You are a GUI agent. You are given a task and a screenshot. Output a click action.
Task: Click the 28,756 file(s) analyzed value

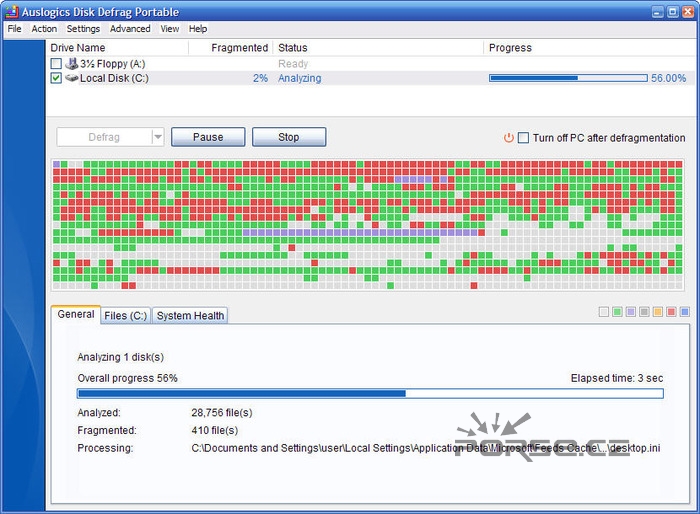click(222, 413)
